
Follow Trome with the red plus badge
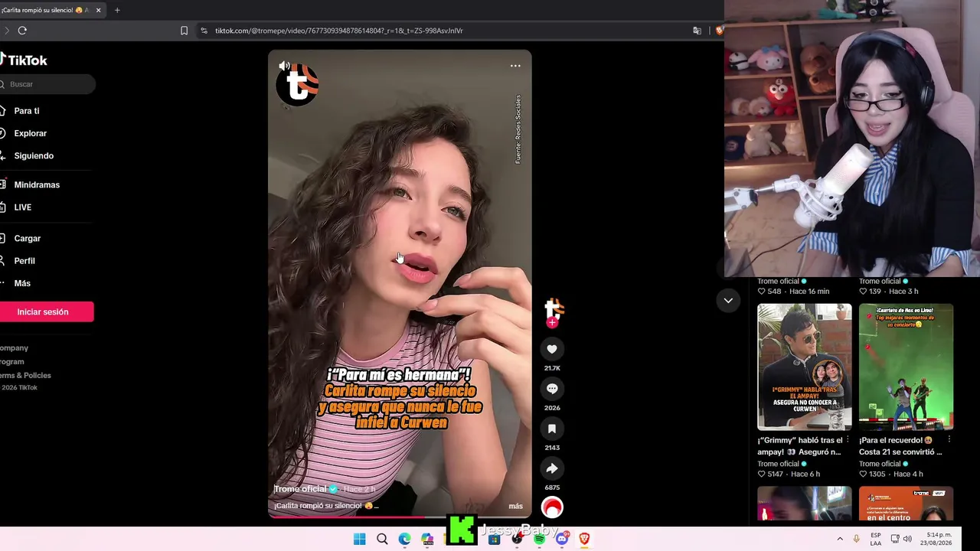coord(552,323)
